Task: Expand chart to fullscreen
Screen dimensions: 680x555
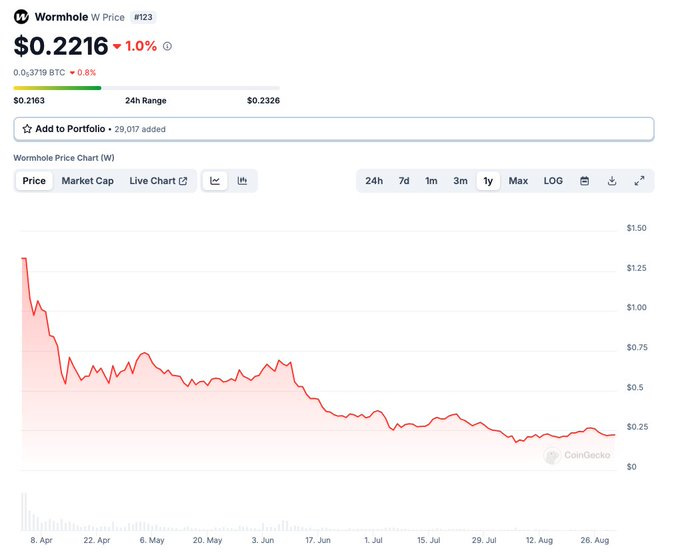Action: pos(639,181)
